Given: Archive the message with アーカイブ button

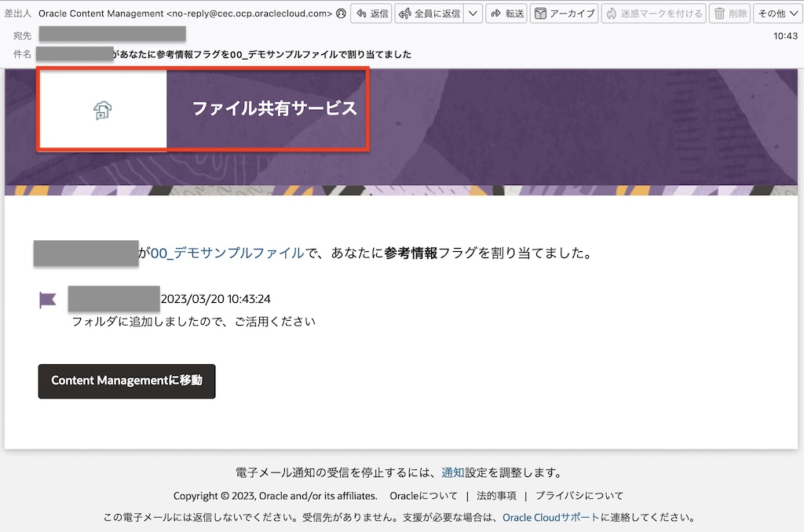Looking at the screenshot, I should [565, 13].
